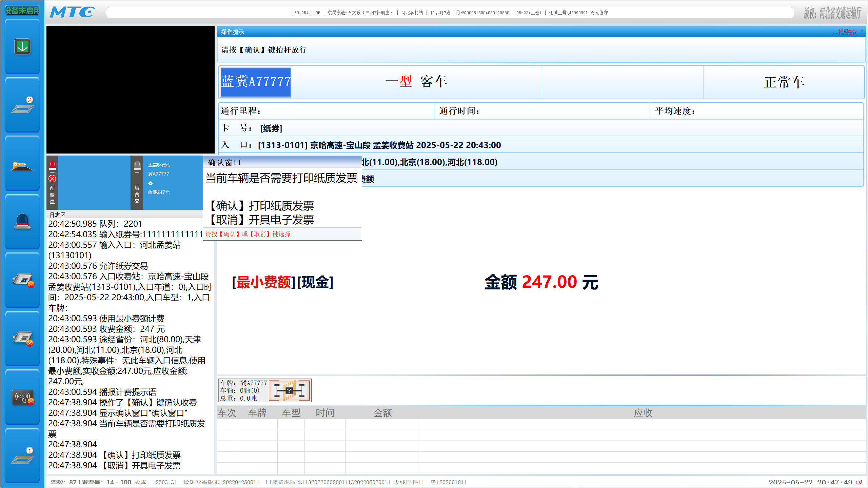Click the lane barrier road icon in sidebar
This screenshot has height=488, width=868.
(x=22, y=166)
